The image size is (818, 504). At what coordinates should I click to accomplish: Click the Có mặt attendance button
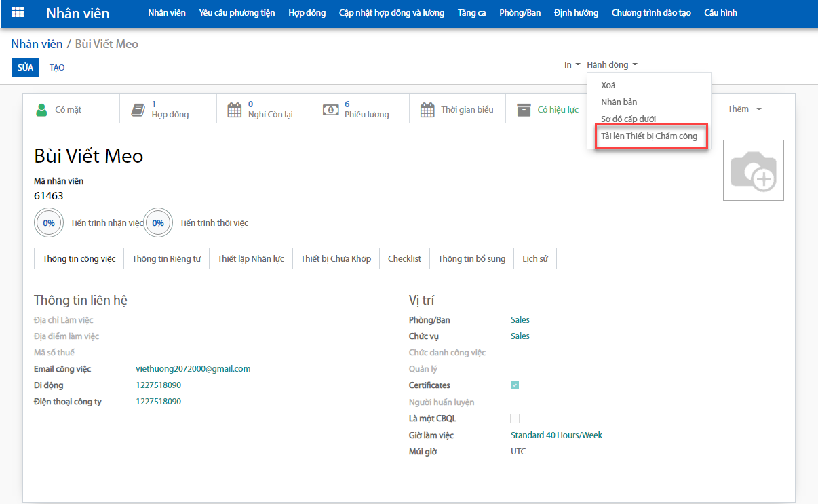pyautogui.click(x=71, y=109)
